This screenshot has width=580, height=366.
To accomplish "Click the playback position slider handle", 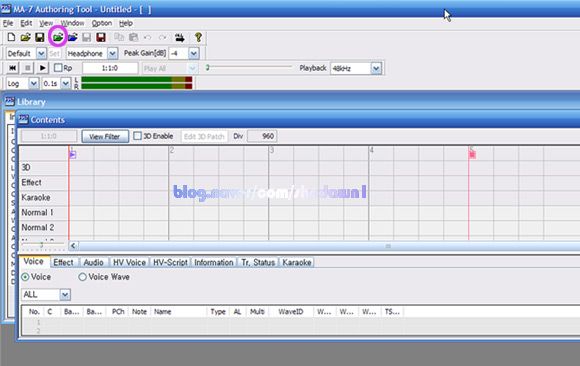I will (208, 68).
